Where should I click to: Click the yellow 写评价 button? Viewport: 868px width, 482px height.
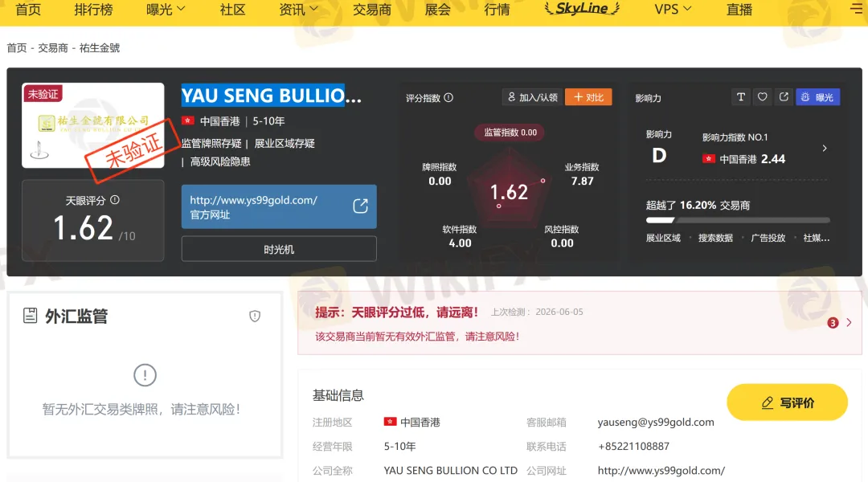[787, 402]
